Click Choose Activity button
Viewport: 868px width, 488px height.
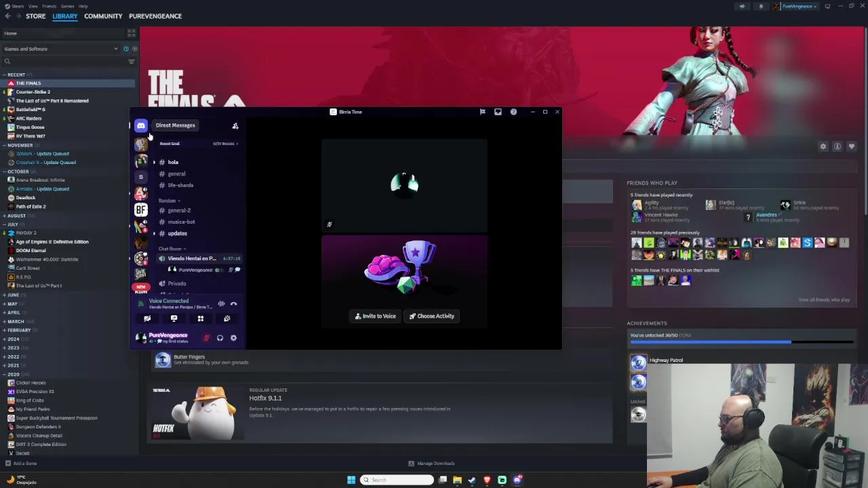(432, 316)
